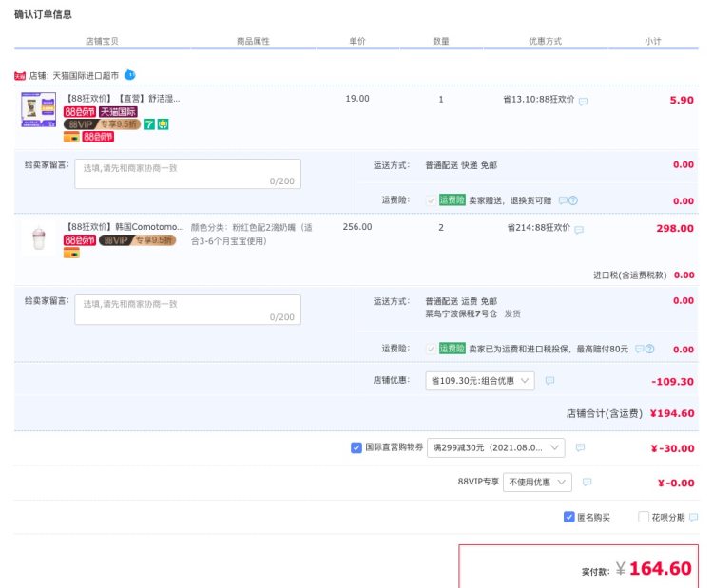Open the blue Wangwang chat icon by the store name
Viewport: 713px width, 588px height.
click(x=129, y=74)
